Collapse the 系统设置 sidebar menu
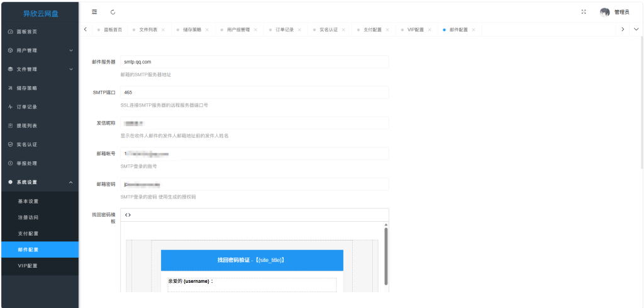This screenshot has height=308, width=644. (40, 182)
